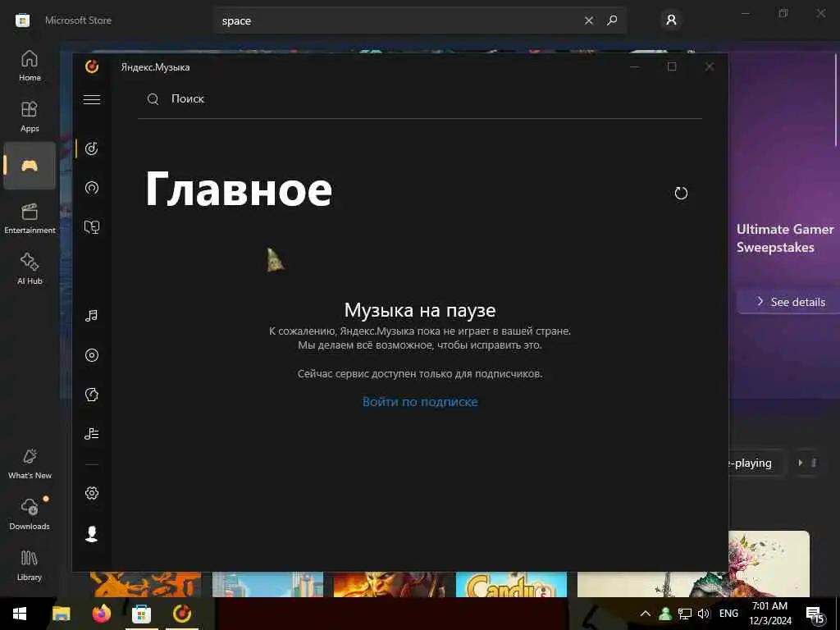Open the playlists sidebar icon
The height and width of the screenshot is (630, 840).
click(x=92, y=434)
